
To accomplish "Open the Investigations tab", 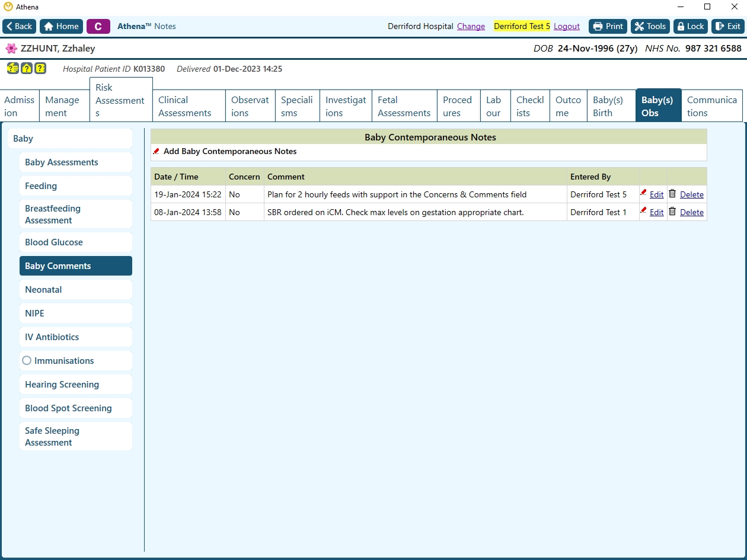I will (346, 106).
